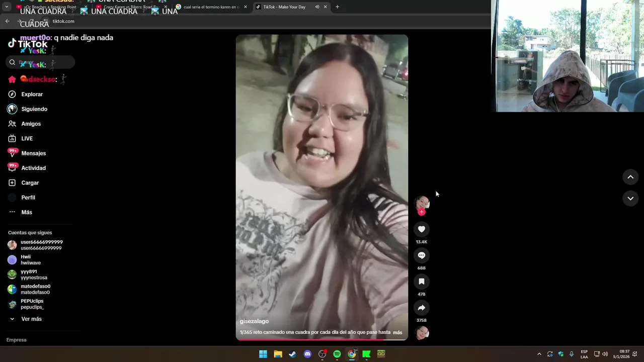Open network display tray icon
The width and height of the screenshot is (644, 362).
pos(597,354)
